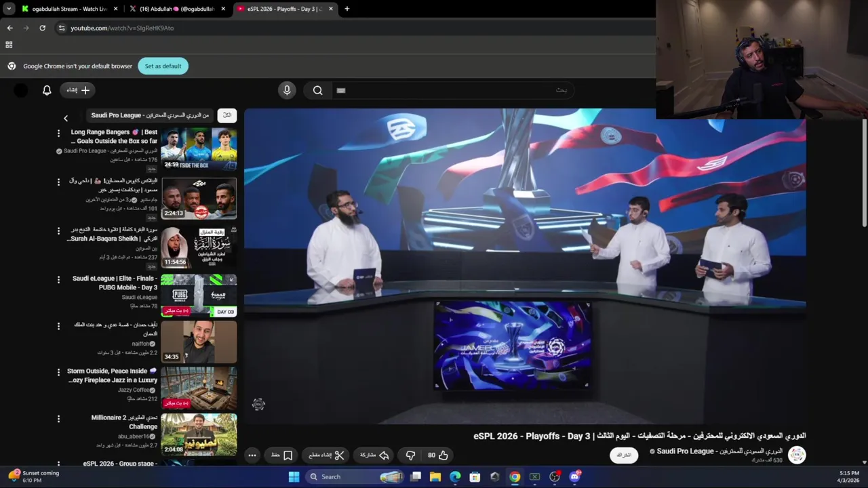Open the Windows Start menu
This screenshot has width=868, height=488.
294,476
